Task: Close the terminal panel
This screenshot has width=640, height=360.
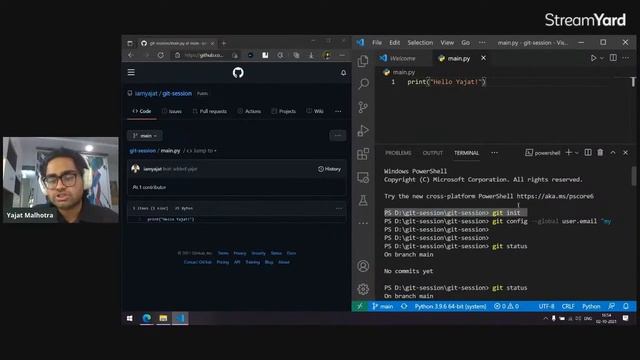Action: coord(625,152)
